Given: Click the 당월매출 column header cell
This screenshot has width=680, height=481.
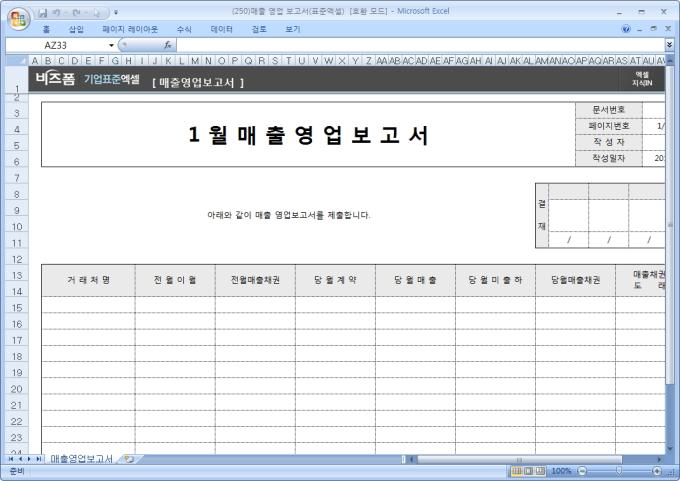Looking at the screenshot, I should coord(415,280).
